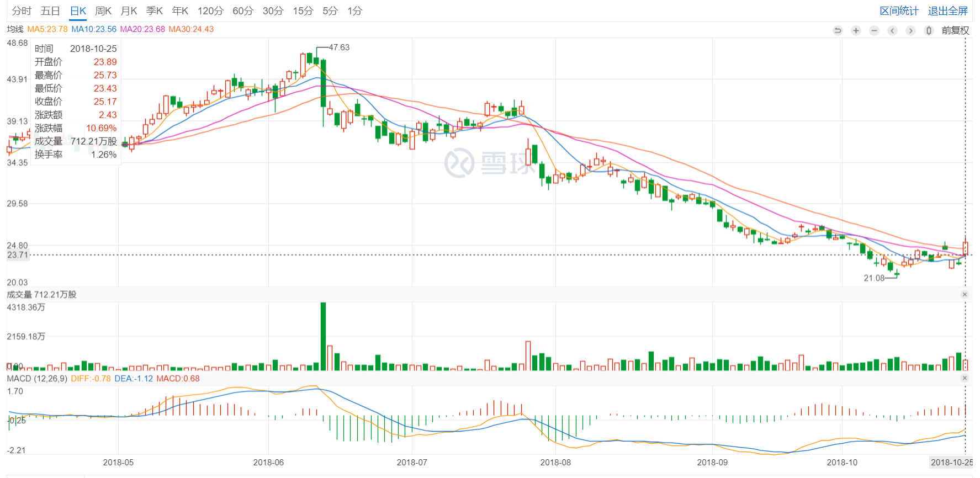Select the 120分 interval tab
Viewport: 980px width, 478px height.
click(x=210, y=11)
